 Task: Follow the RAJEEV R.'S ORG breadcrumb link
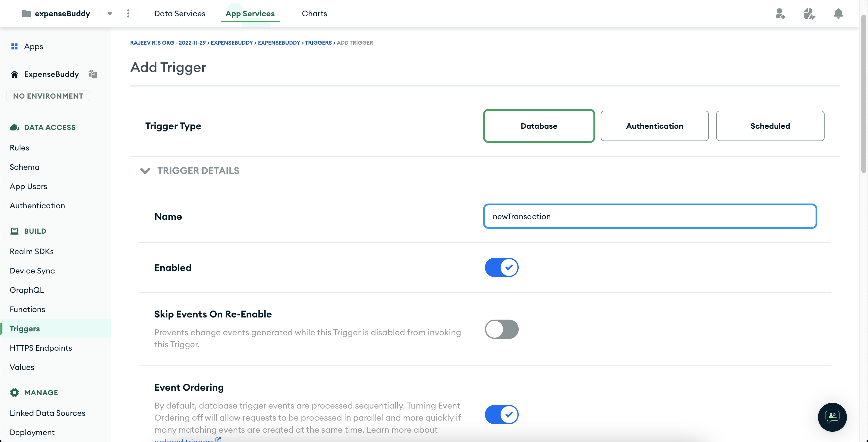pyautogui.click(x=168, y=43)
